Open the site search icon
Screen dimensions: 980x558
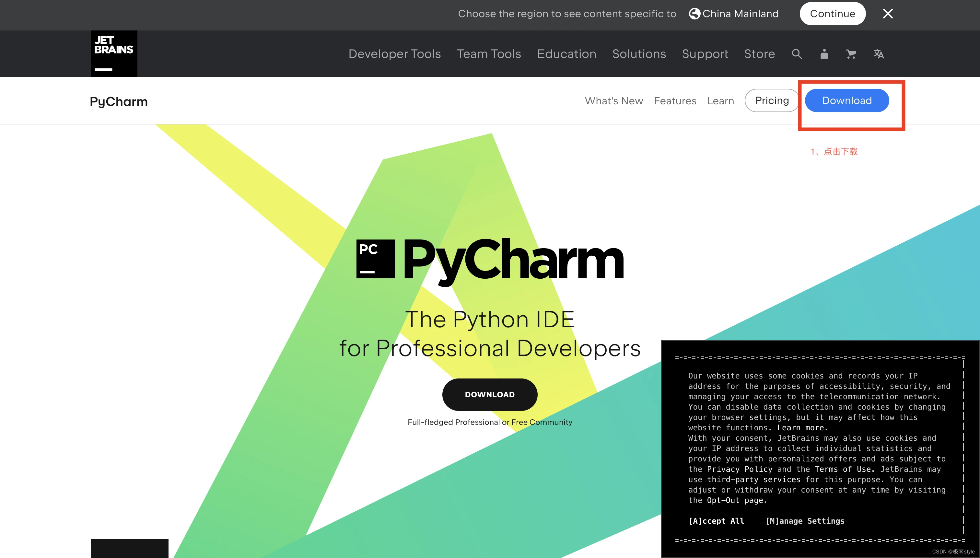point(797,54)
